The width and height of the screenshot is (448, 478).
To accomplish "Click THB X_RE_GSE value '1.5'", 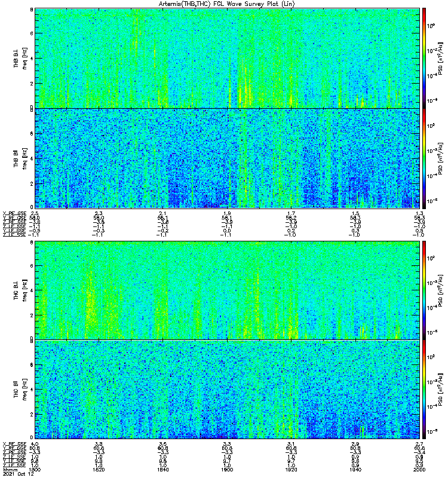I will [355, 213].
